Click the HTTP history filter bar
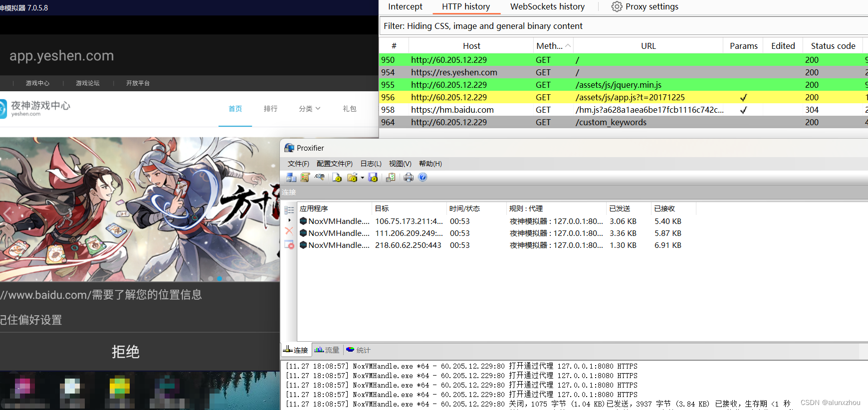The height and width of the screenshot is (410, 868). [x=624, y=26]
